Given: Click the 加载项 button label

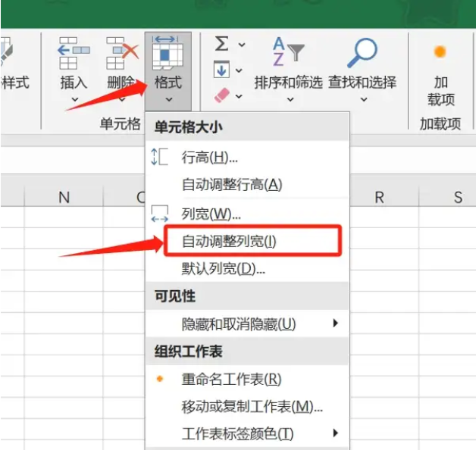Looking at the screenshot, I should pos(441,91).
